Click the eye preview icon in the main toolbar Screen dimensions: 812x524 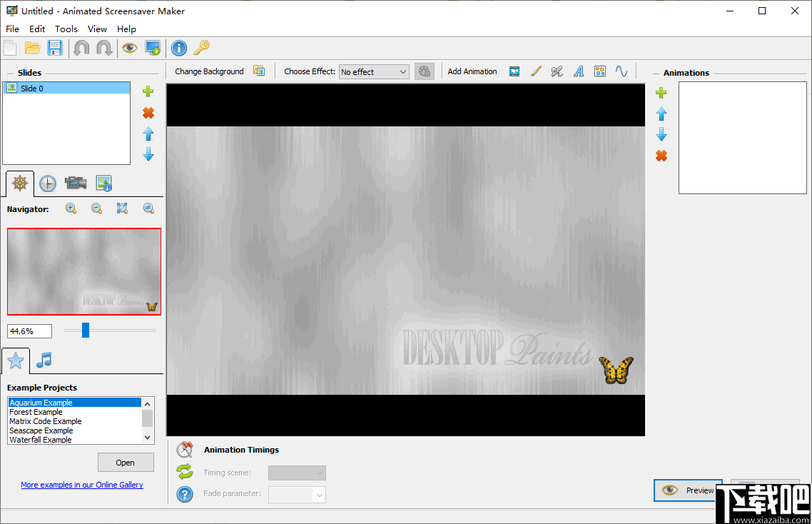pos(129,49)
